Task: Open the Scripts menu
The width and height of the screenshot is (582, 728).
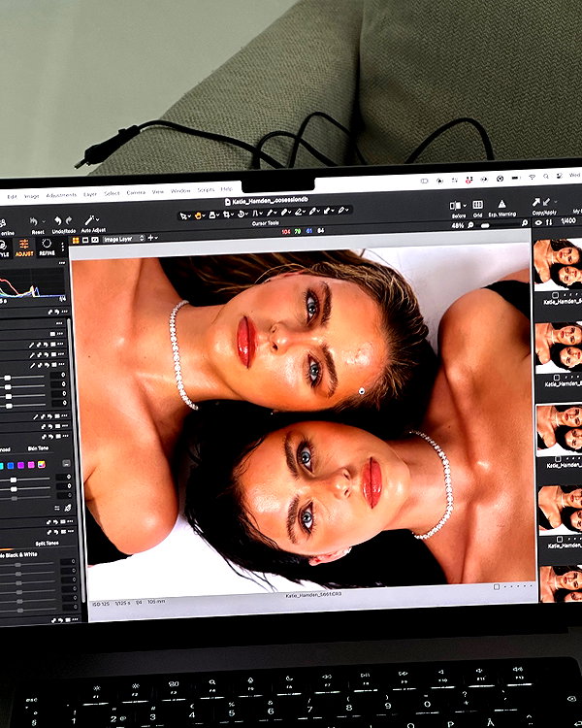Action: coord(206,190)
